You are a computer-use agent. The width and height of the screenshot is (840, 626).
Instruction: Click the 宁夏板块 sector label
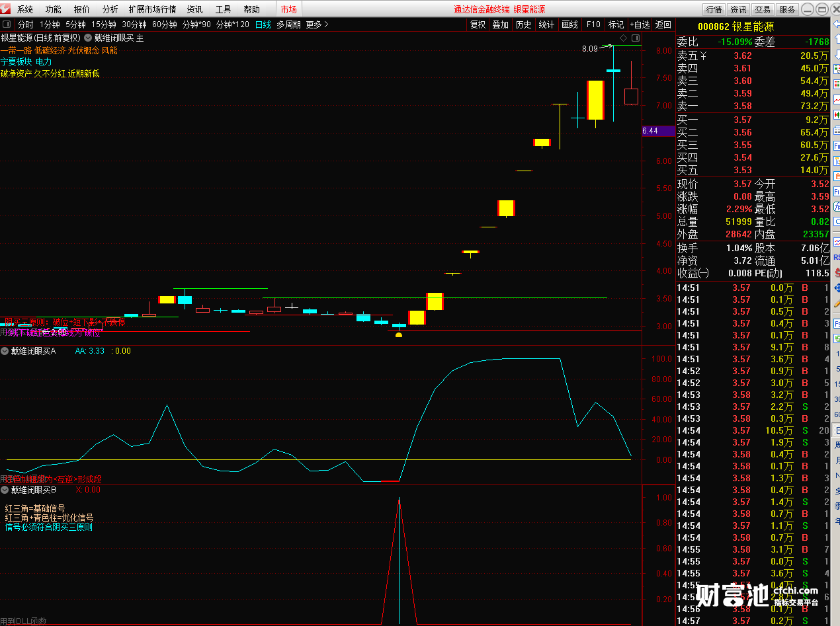tap(16, 62)
